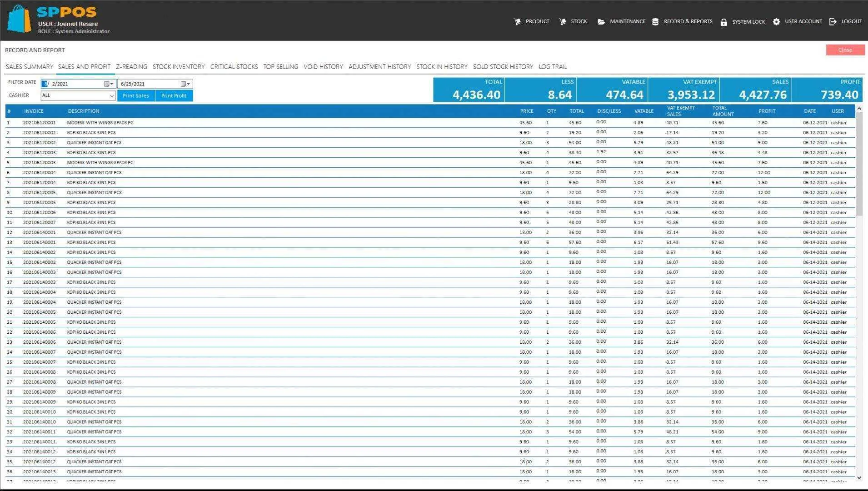Close the Record and Report panel

click(845, 50)
